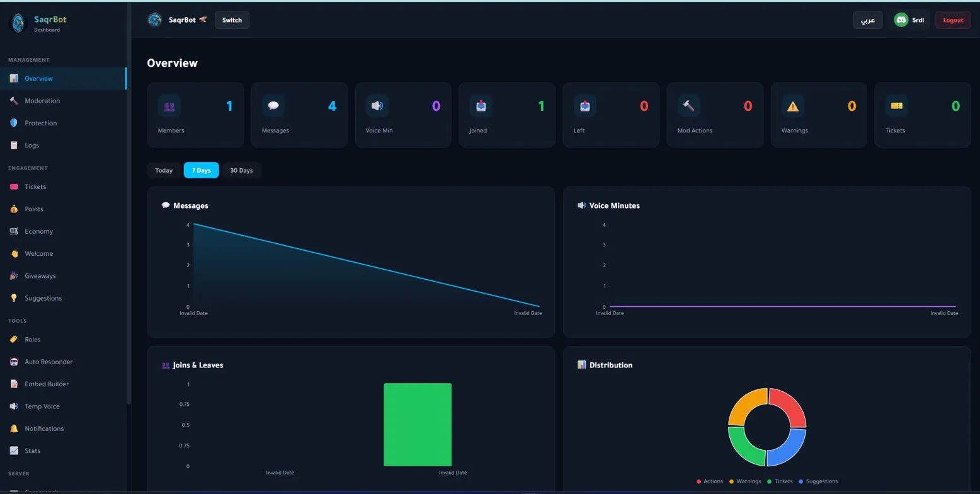
Task: Open the Logs menu item
Action: click(x=63, y=146)
